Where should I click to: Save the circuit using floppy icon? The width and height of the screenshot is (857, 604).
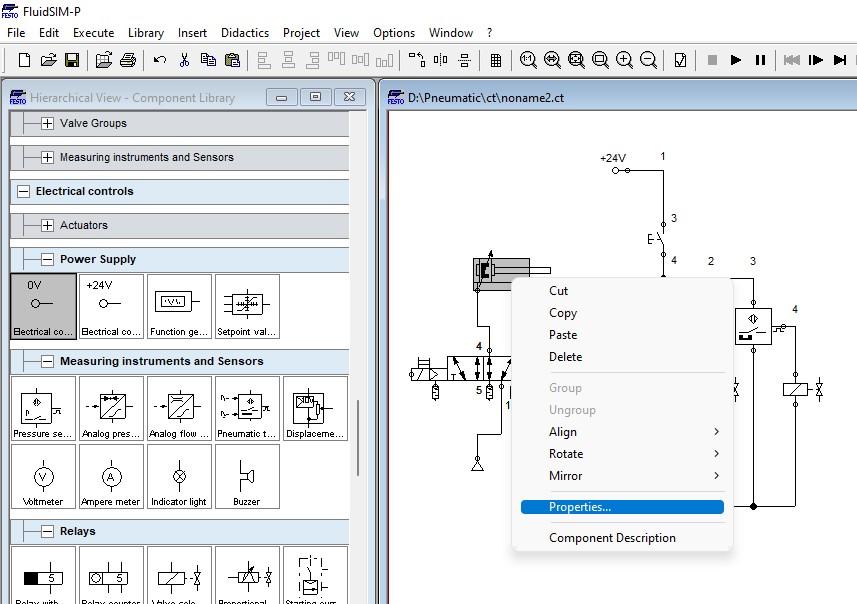click(72, 60)
